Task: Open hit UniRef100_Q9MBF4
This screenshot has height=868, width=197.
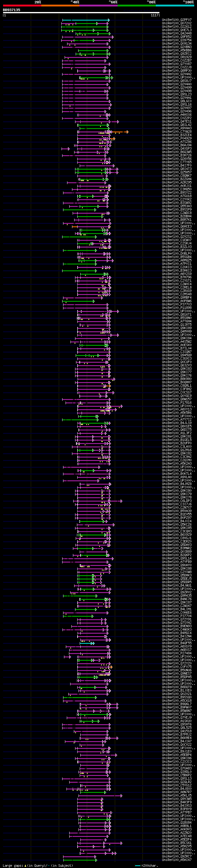Action: 177,297
